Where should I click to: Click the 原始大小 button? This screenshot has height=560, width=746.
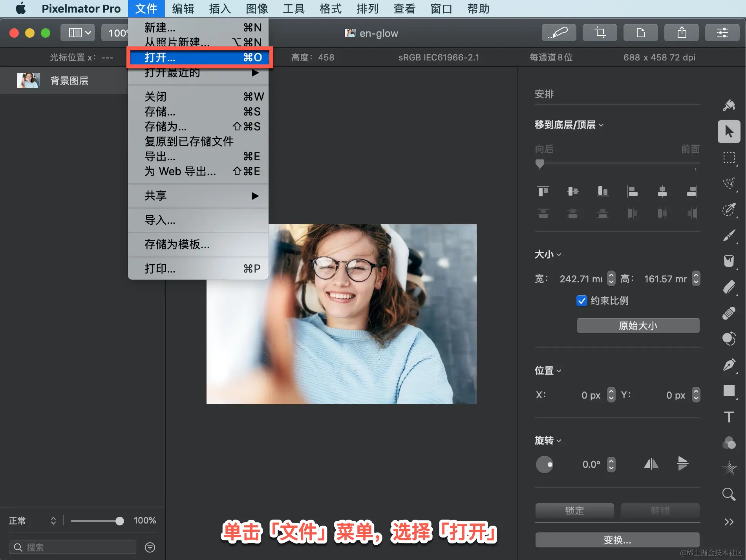[x=638, y=326]
